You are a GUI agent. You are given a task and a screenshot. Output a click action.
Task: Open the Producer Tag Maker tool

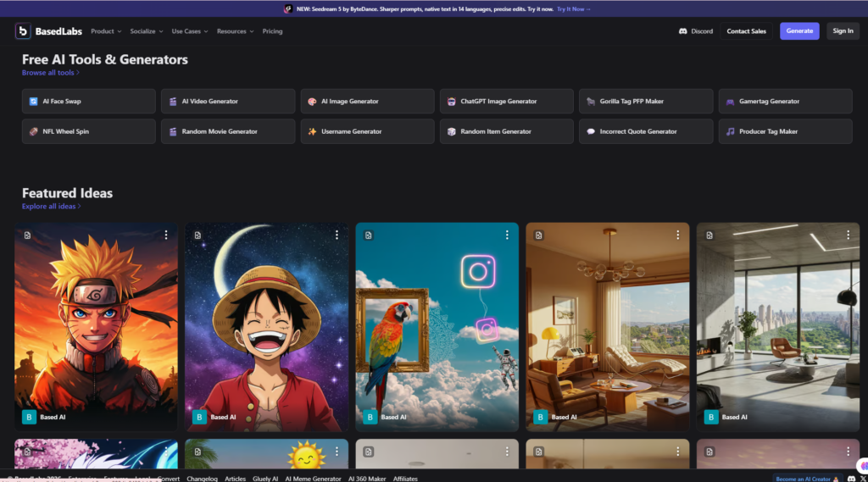point(786,131)
